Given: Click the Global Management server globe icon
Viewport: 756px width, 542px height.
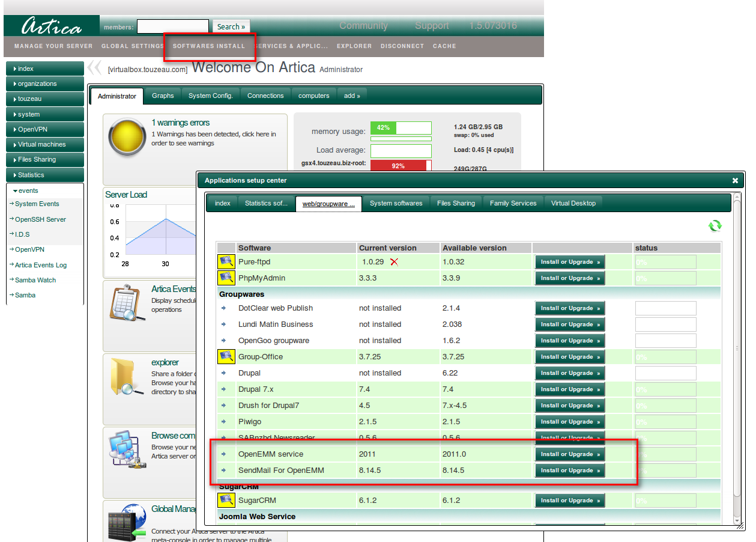Looking at the screenshot, I should click(127, 523).
